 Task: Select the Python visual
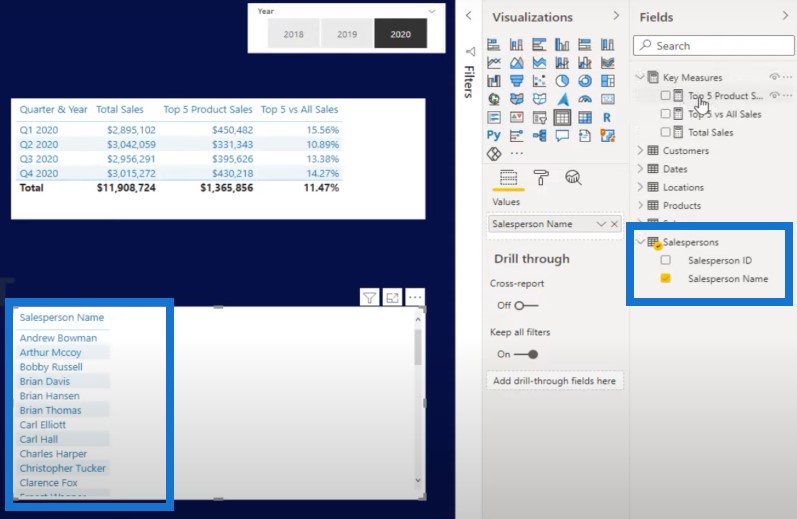494,135
